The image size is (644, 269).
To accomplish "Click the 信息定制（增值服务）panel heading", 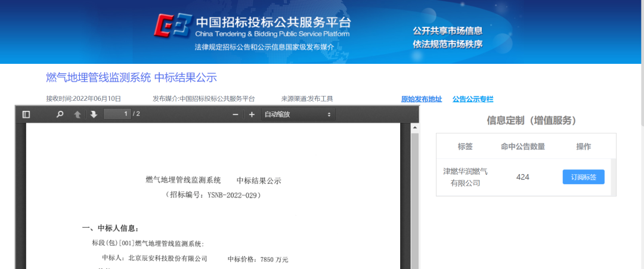I will 531,121.
